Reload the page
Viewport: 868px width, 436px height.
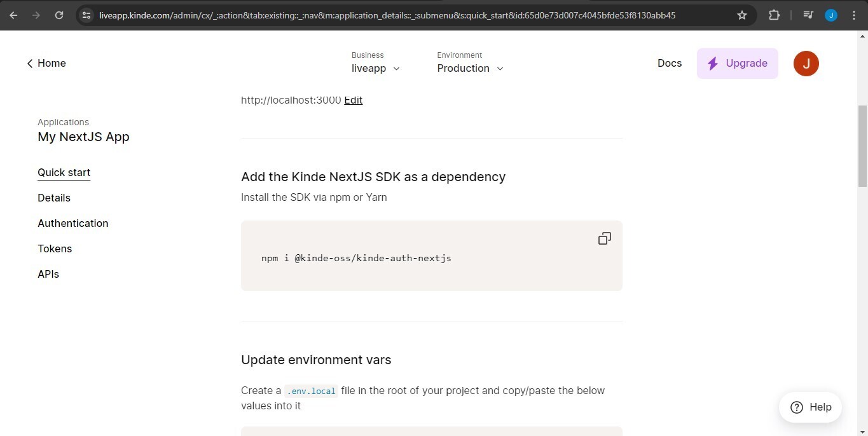59,15
